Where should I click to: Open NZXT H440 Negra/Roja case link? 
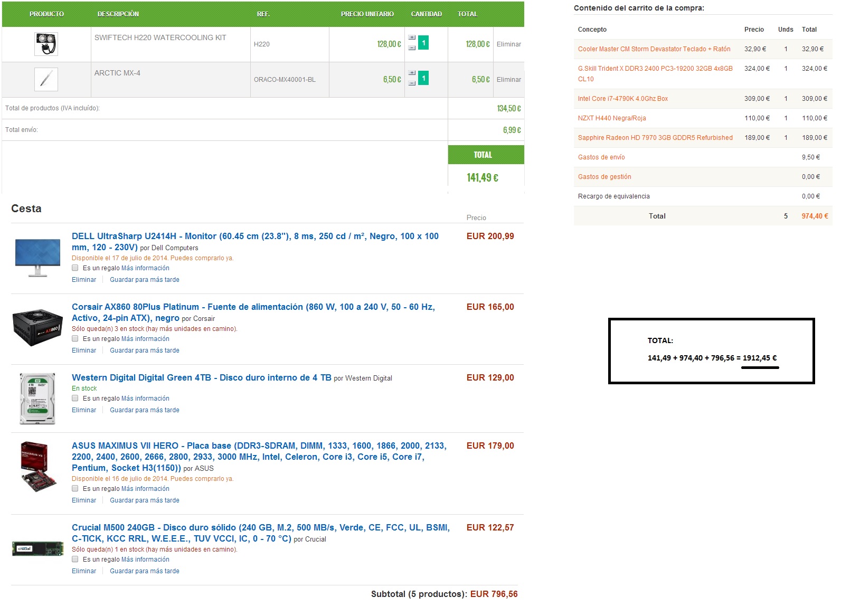(x=612, y=118)
